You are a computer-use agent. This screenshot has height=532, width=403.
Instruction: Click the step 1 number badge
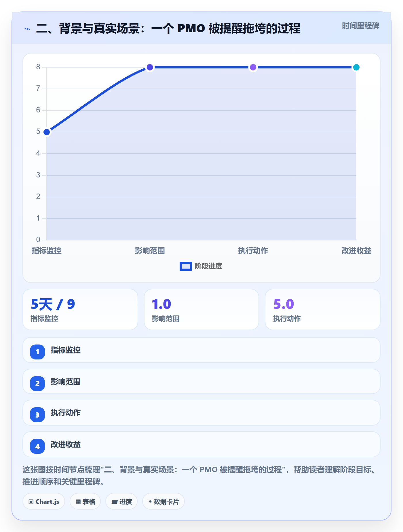click(37, 352)
